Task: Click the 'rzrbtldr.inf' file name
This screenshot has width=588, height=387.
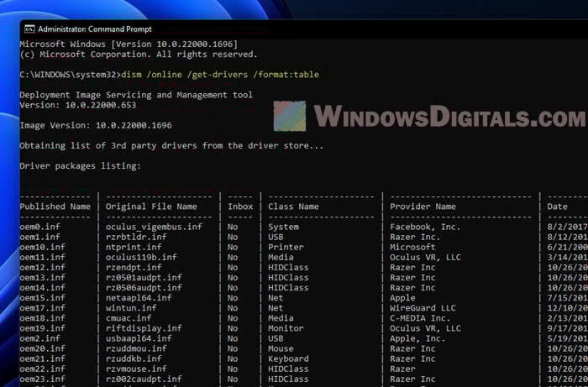Action: click(x=136, y=237)
